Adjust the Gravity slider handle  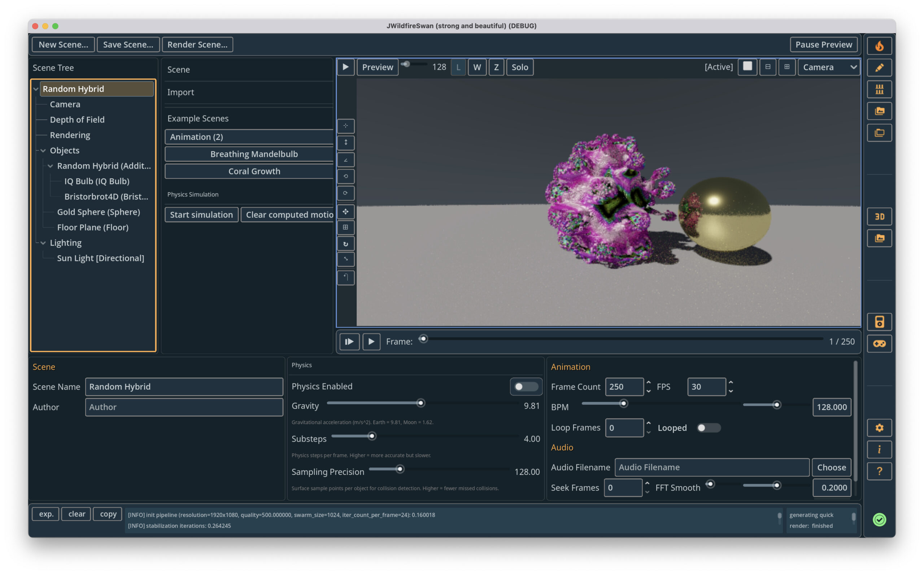[420, 403]
